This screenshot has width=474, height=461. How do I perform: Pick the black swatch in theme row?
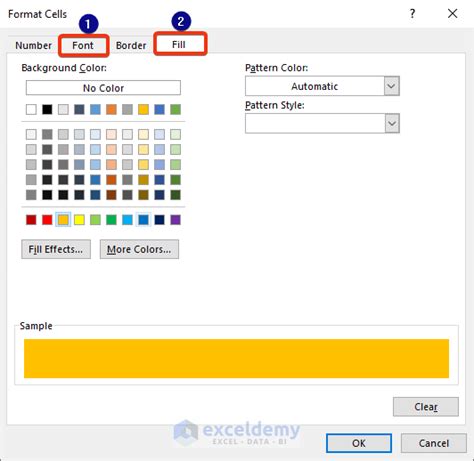[x=47, y=109]
